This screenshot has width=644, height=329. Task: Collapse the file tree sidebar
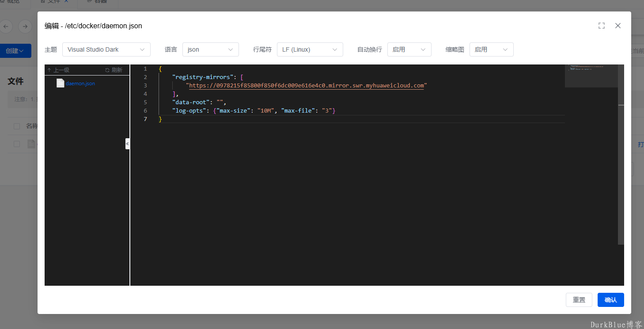click(x=127, y=144)
